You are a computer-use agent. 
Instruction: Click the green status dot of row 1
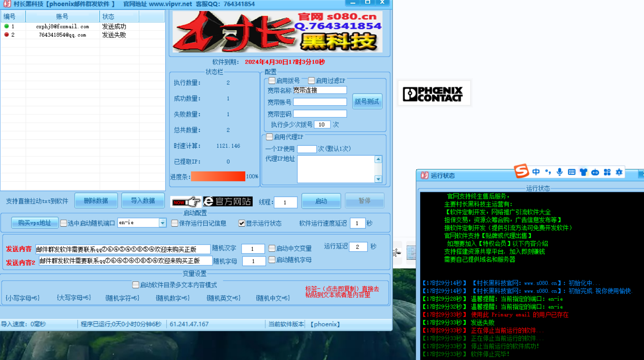pyautogui.click(x=6, y=26)
